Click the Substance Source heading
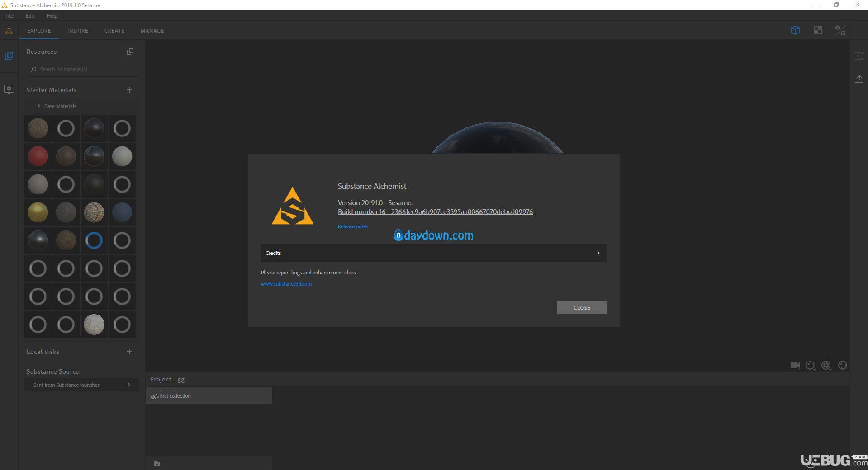868x470 pixels. (x=52, y=371)
